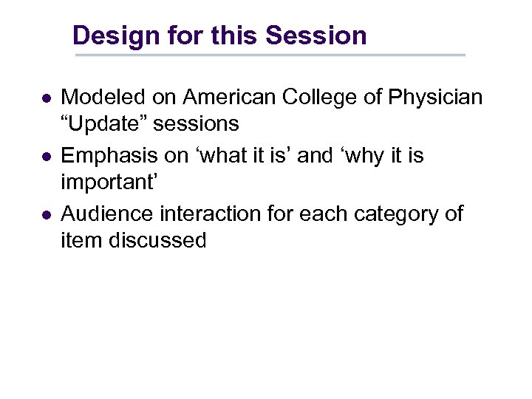Click the third bullet point dot

pyautogui.click(x=46, y=215)
